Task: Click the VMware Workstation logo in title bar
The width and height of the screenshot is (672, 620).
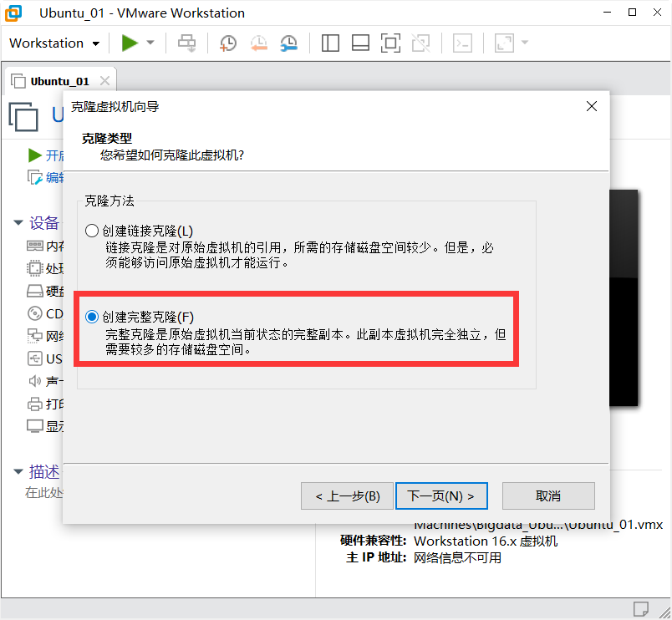Action: [13, 13]
